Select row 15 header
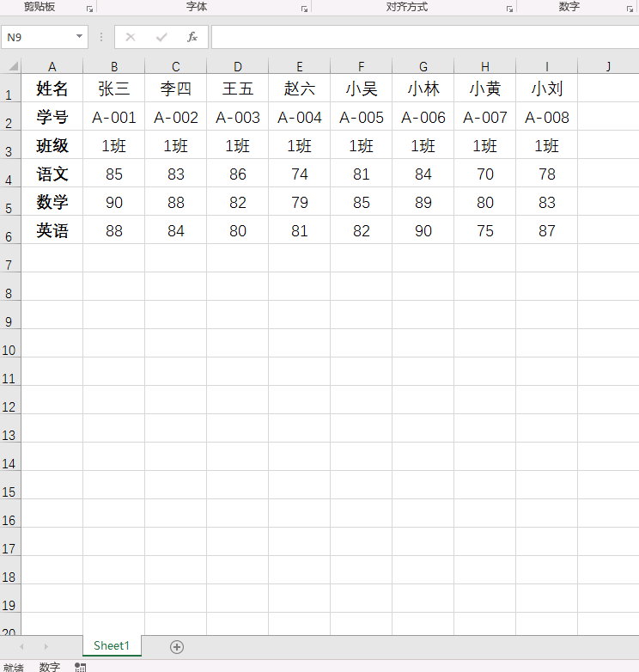The height and width of the screenshot is (672, 639). pos(10,486)
